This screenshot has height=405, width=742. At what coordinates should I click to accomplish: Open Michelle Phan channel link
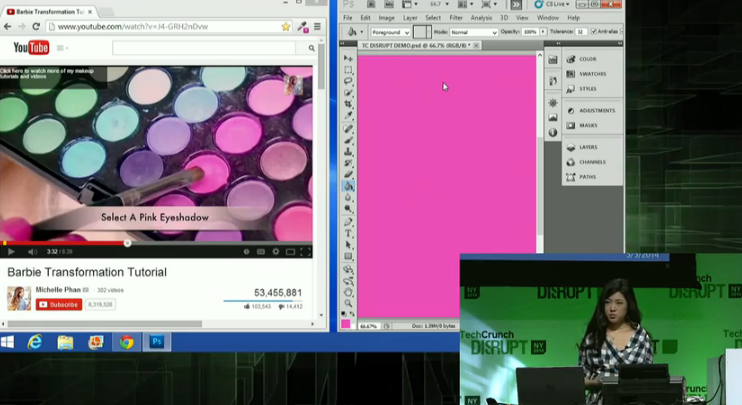(x=58, y=290)
